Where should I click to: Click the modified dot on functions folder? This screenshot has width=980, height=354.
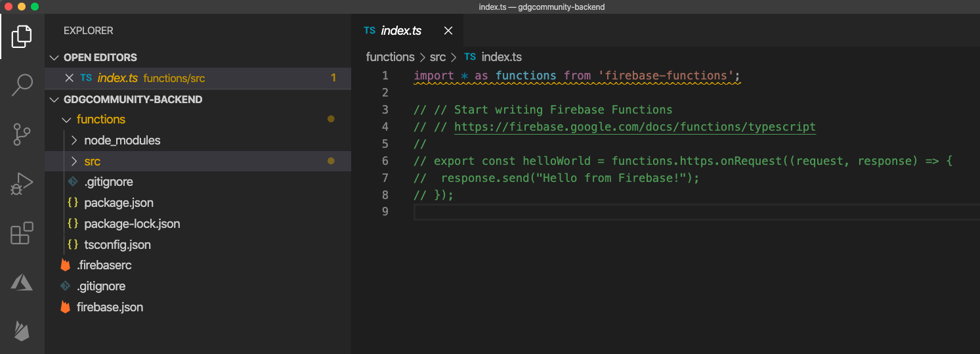coord(331,120)
